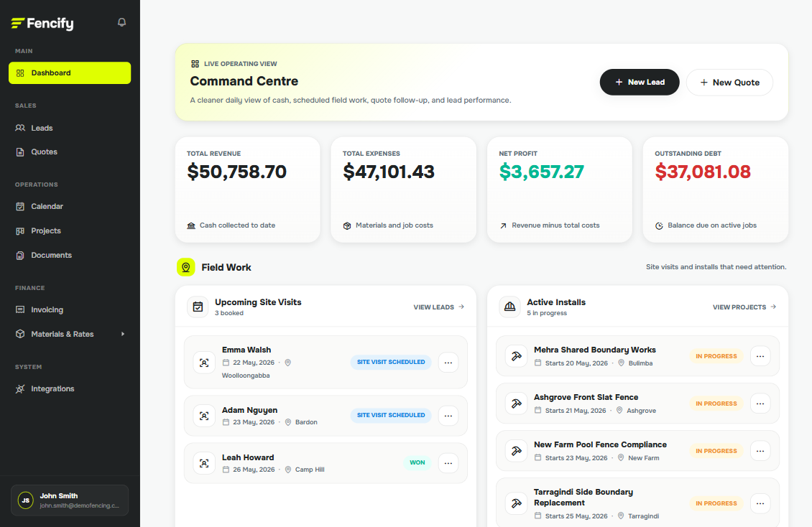The image size is (812, 527).
Task: Click the Live Operating View grid icon
Action: tap(195, 64)
